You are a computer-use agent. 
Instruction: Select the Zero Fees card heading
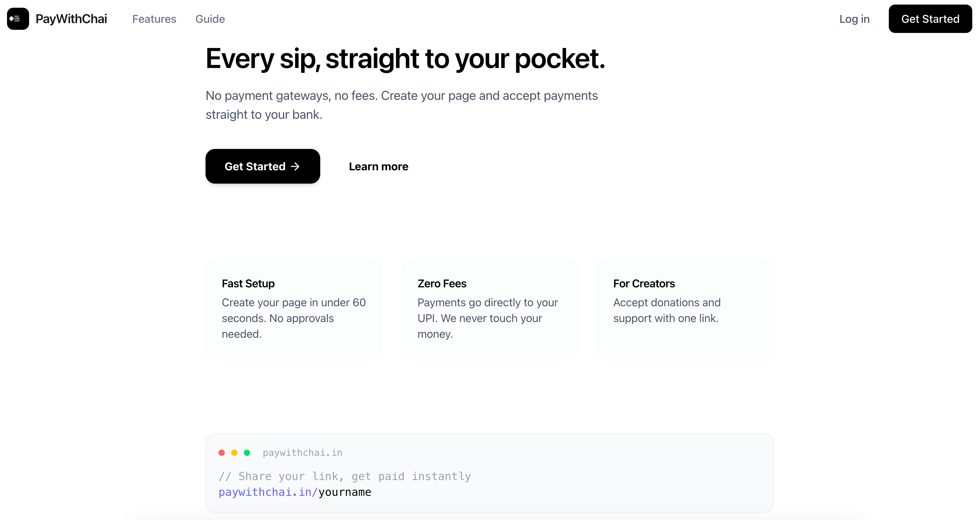coord(442,283)
